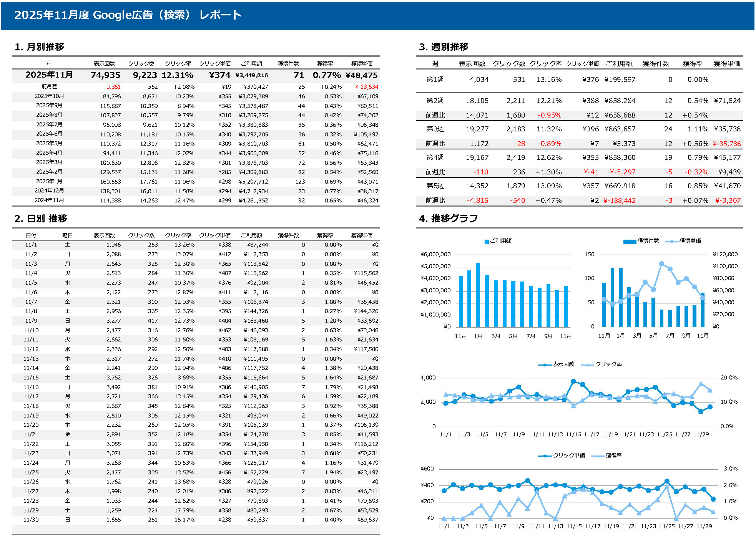The width and height of the screenshot is (756, 545).
Task: Click the 獲得単価 legend line marker
Action: pos(671,241)
